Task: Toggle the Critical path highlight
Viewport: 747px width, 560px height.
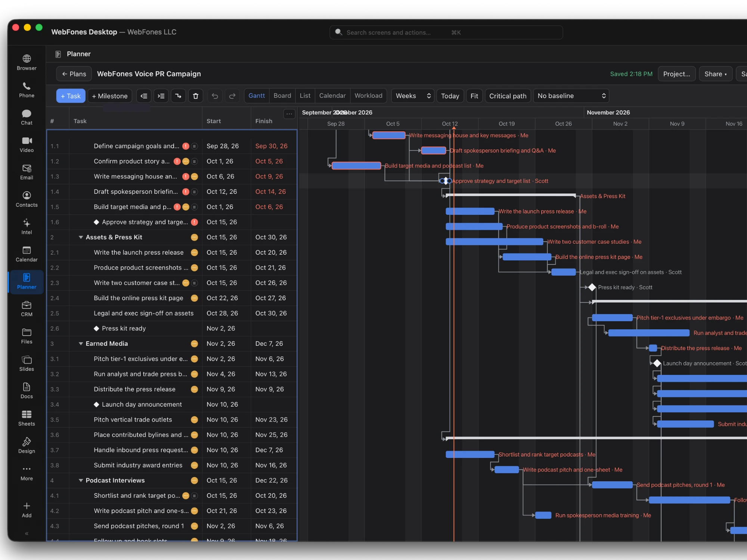Action: 508,96
